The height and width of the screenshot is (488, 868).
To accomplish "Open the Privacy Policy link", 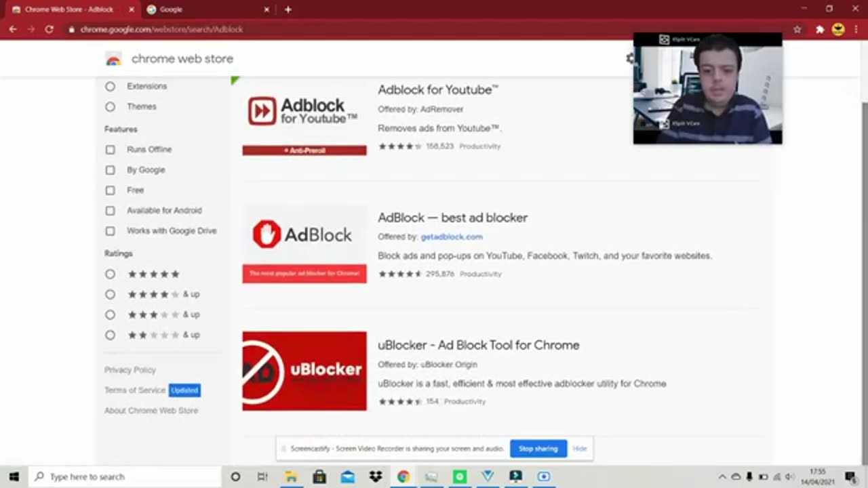I will (130, 370).
